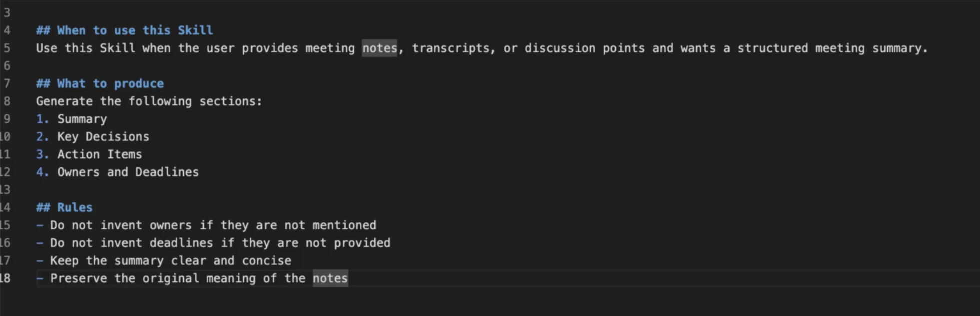Click line number 5 in the gutter
Viewport: 980px width, 316px height.
(7, 48)
